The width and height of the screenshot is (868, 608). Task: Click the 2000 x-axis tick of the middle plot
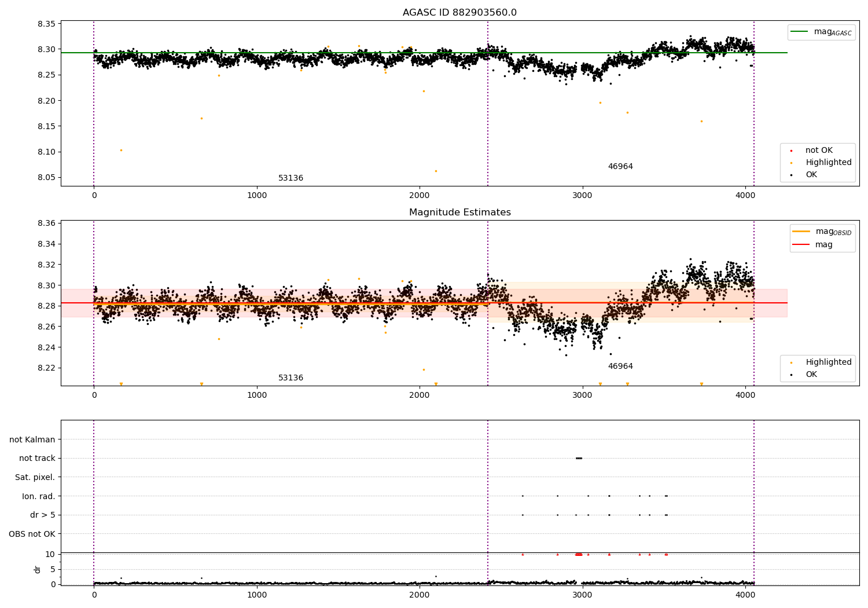pyautogui.click(x=420, y=395)
